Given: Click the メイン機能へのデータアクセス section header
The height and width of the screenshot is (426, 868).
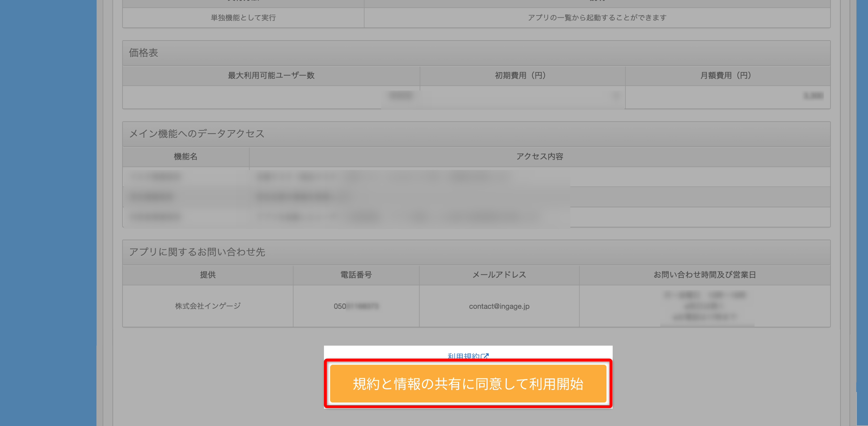Looking at the screenshot, I should coord(197,134).
